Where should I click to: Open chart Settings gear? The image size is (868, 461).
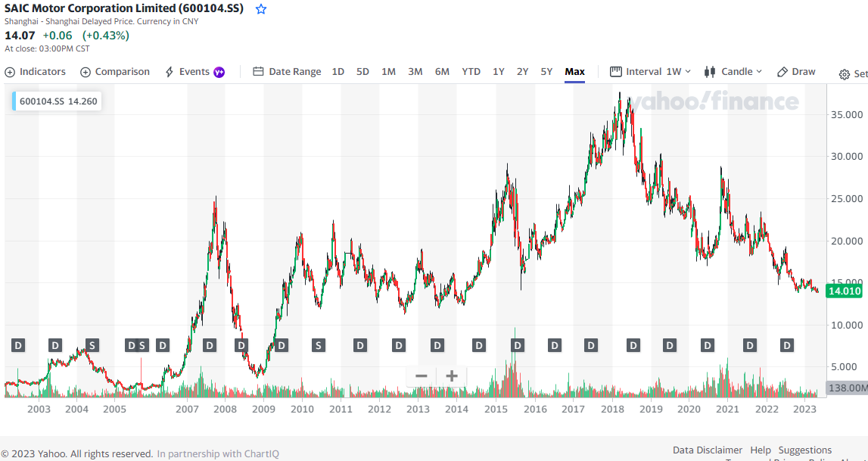click(x=853, y=74)
